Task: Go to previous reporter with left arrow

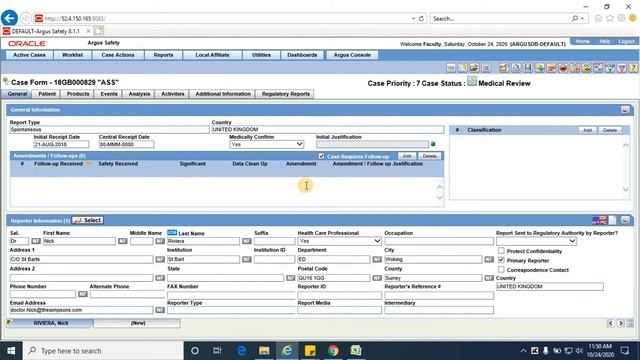Action: click(x=611, y=323)
